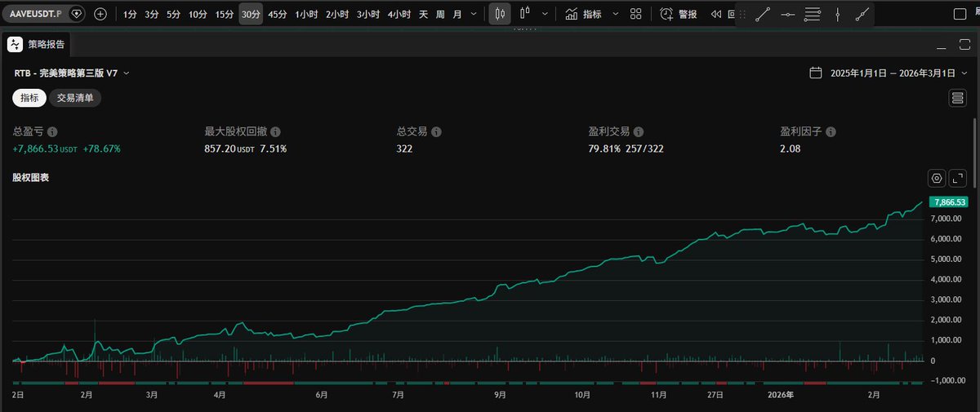
Task: Choose the 周 weekly timeframe
Action: [x=440, y=14]
